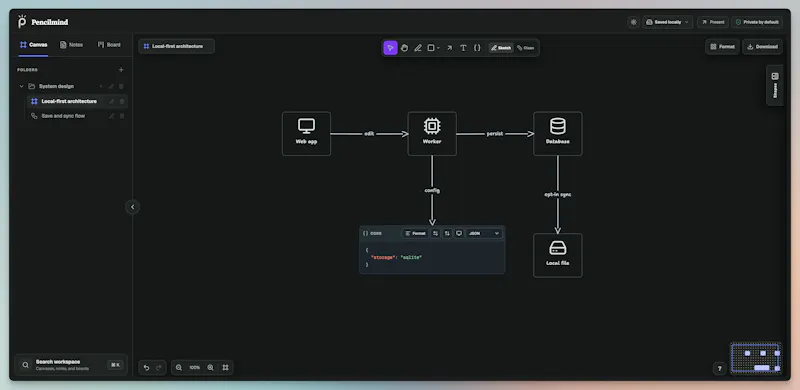This screenshot has width=800, height=390.
Task: Click the Local-first architecture canvas title chip
Action: (177, 46)
